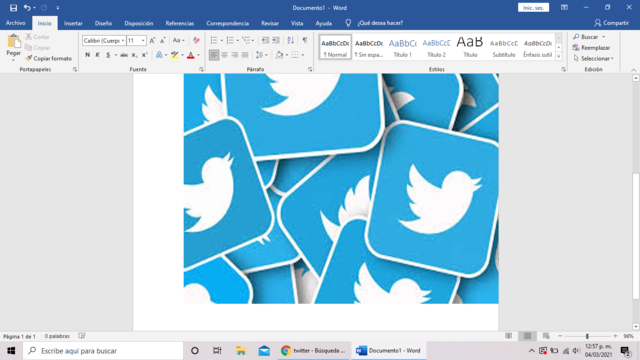Switch to Insertar tab
Viewport: 640px width, 360px height.
[73, 23]
